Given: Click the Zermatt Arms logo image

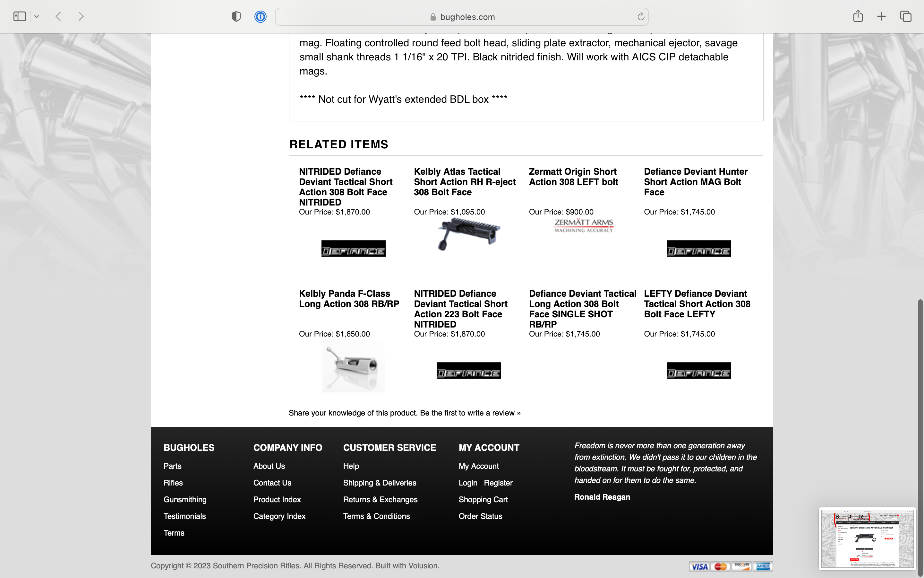Looking at the screenshot, I should click(583, 225).
